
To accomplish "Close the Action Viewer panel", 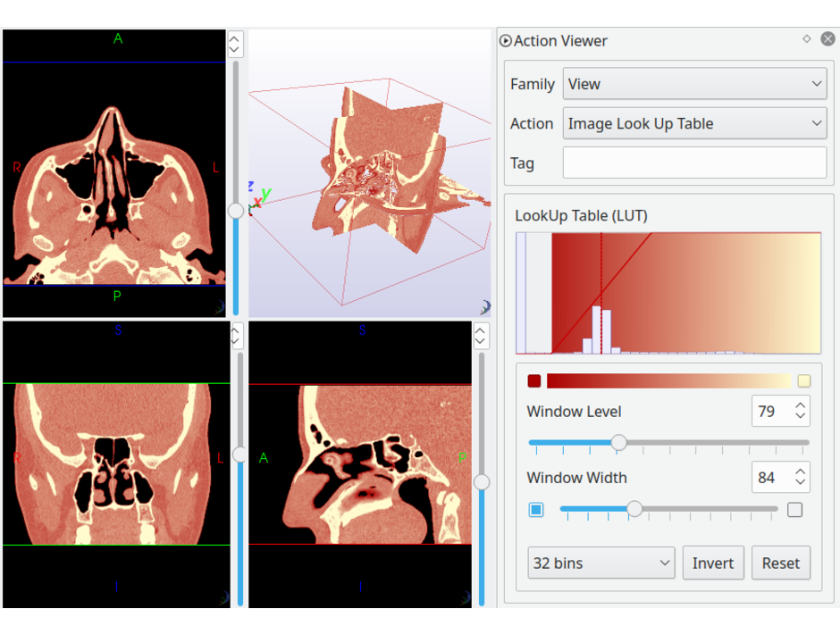I will 827,39.
